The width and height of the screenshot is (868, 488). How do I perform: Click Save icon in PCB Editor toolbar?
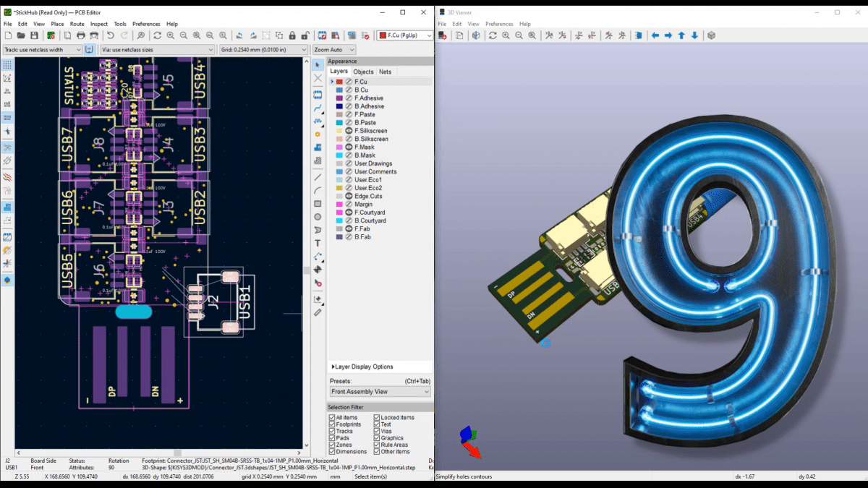35,35
